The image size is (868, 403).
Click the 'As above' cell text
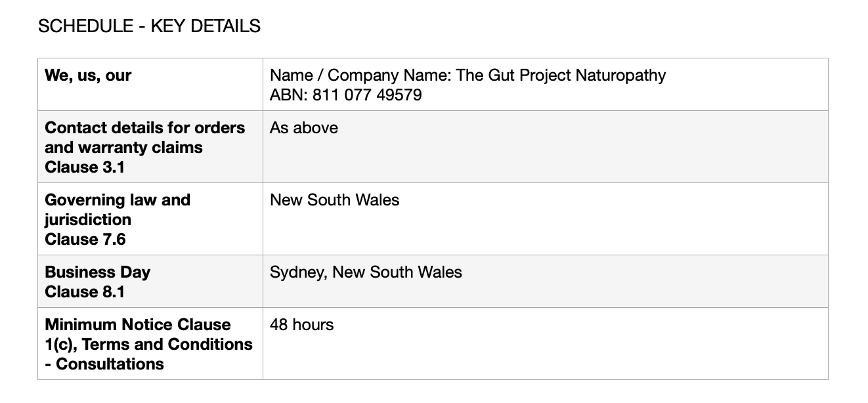[x=304, y=128]
